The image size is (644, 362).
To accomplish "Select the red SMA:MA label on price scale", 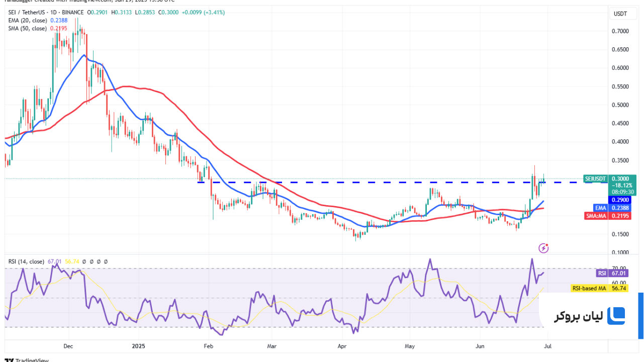I will coord(596,216).
